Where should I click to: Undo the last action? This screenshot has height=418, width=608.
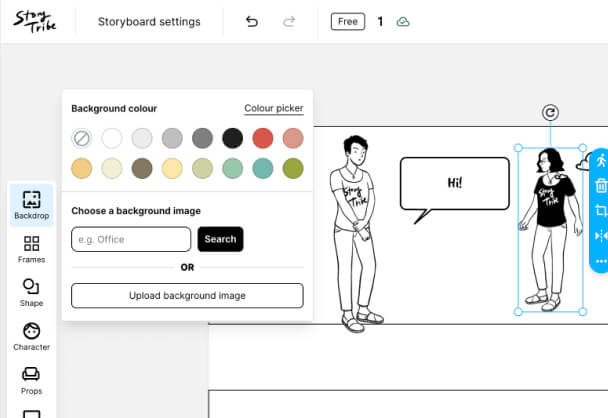point(252,21)
